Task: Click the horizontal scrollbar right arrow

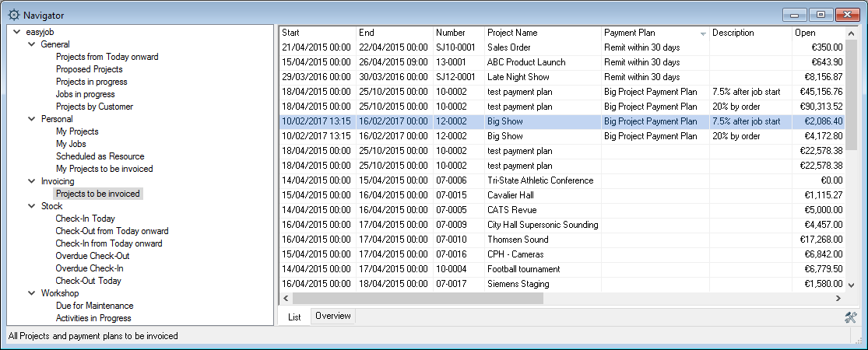Action: pos(838,299)
